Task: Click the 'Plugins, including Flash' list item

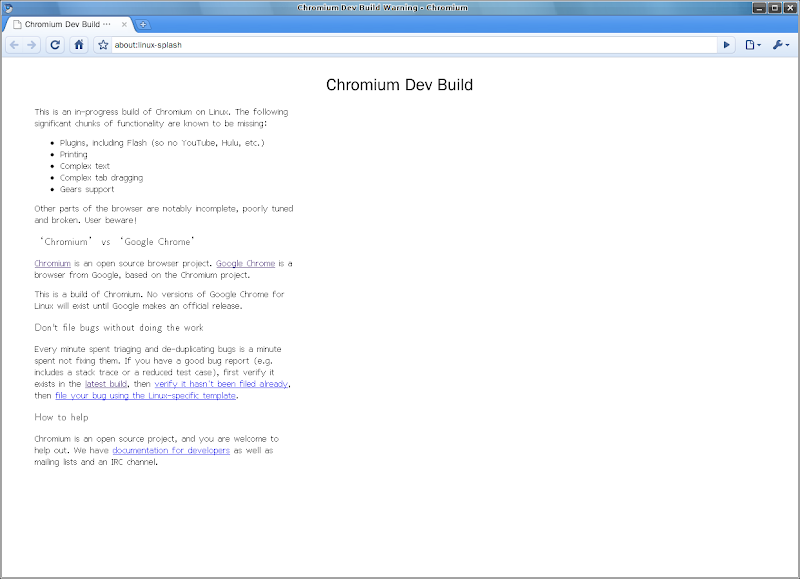Action: [x=162, y=143]
